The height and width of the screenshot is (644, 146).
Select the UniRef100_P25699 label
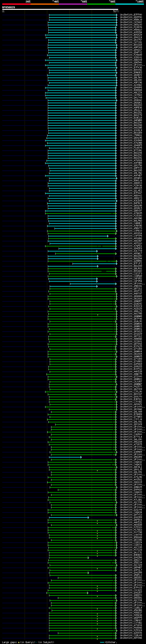[x=131, y=55]
